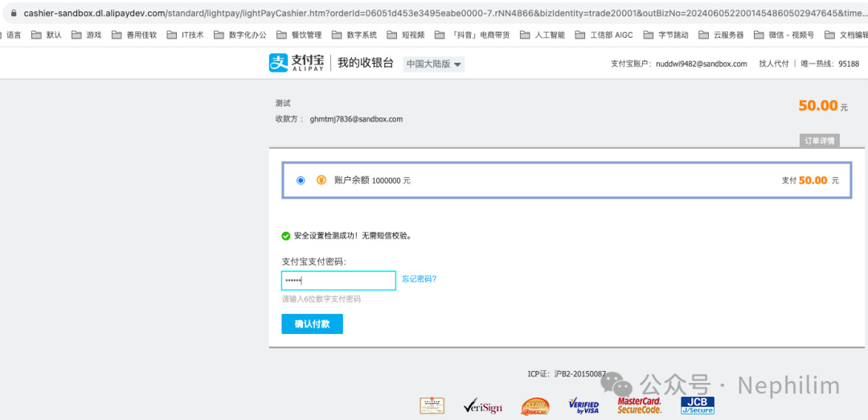Open the 中国大陆版 region dropdown
868x420 pixels.
434,64
